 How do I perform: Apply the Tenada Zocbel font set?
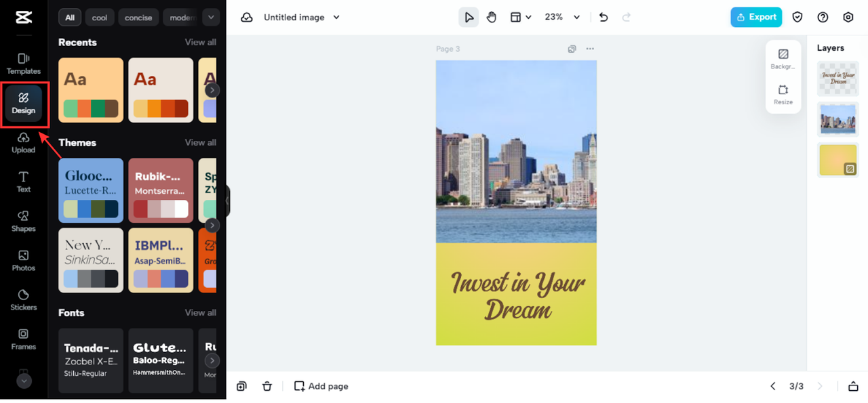click(91, 360)
